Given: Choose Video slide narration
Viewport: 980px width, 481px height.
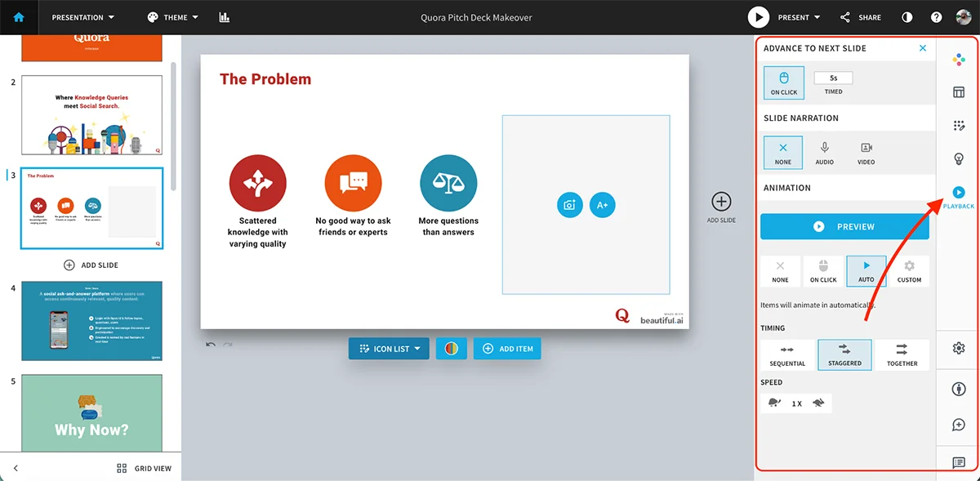Looking at the screenshot, I should pyautogui.click(x=866, y=152).
